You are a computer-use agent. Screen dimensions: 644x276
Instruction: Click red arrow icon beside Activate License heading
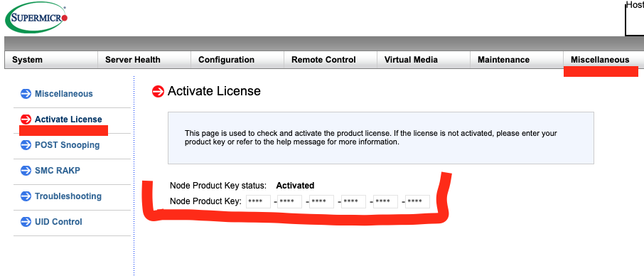(158, 91)
